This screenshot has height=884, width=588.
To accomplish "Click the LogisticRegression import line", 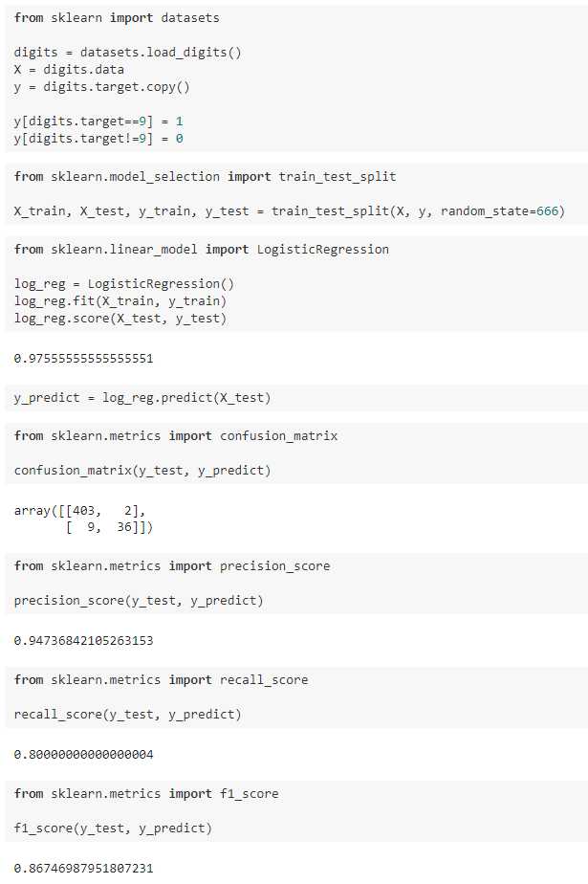I will tap(201, 249).
